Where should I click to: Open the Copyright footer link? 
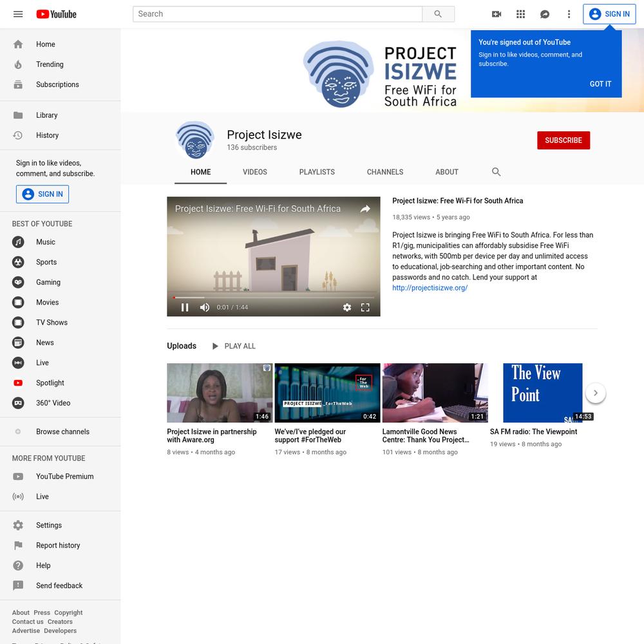point(68,613)
